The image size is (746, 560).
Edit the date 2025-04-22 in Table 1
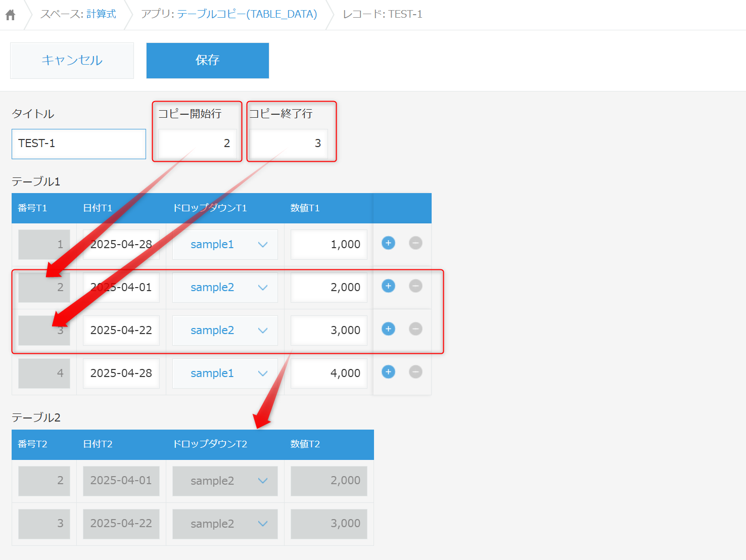(121, 331)
